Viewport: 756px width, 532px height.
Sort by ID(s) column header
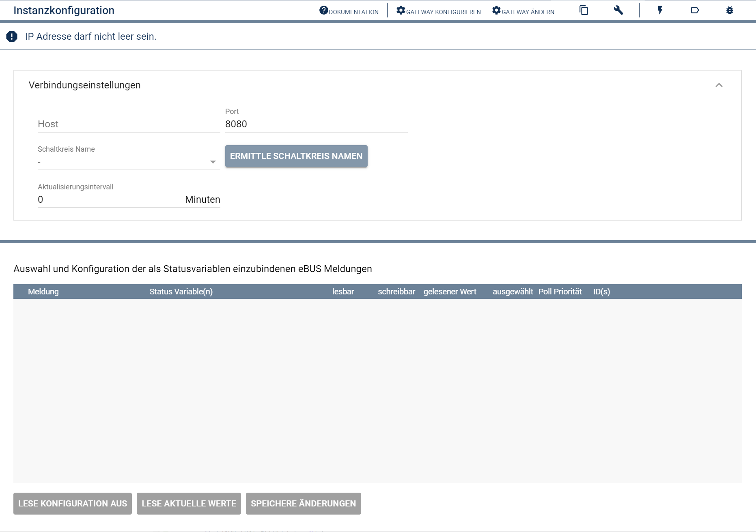tap(601, 292)
